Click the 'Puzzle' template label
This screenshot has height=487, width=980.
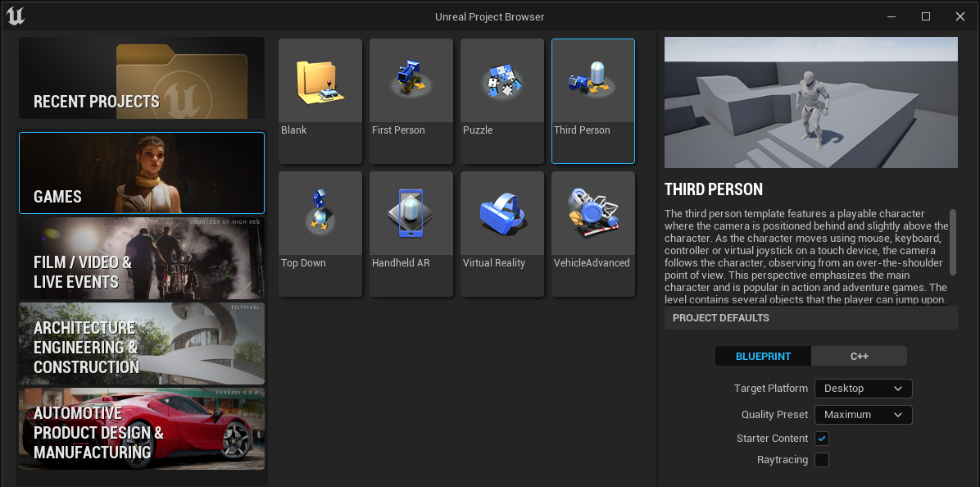pos(478,130)
